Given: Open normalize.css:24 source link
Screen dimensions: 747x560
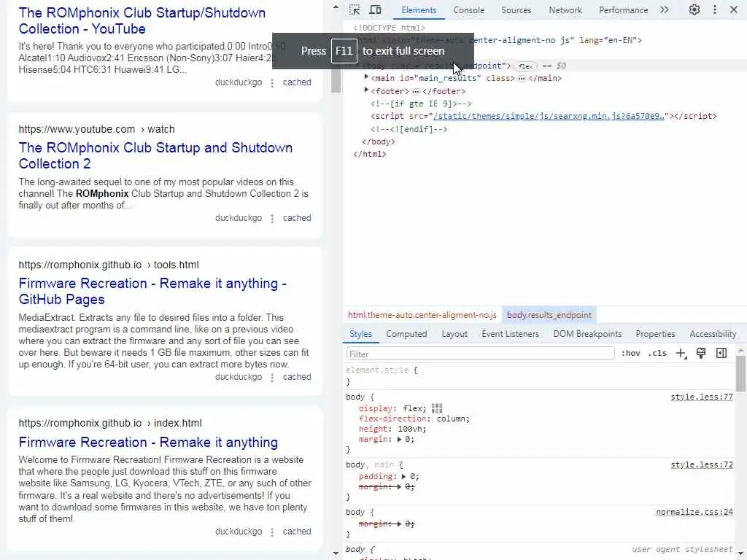Looking at the screenshot, I should click(694, 512).
